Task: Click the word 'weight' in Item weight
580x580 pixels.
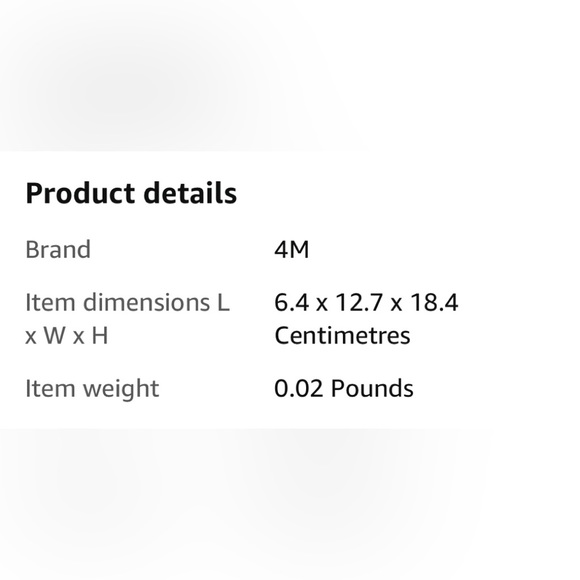Action: click(x=121, y=390)
